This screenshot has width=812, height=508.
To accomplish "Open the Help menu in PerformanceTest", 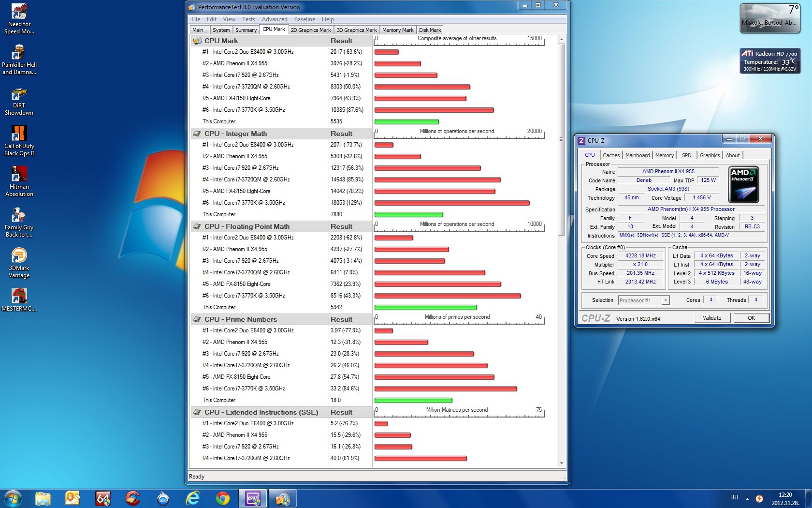I will (x=328, y=19).
